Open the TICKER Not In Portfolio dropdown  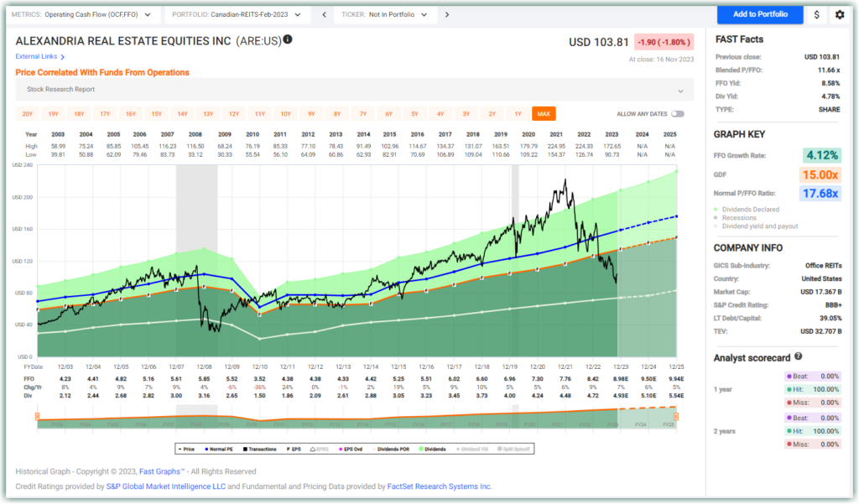pyautogui.click(x=386, y=14)
